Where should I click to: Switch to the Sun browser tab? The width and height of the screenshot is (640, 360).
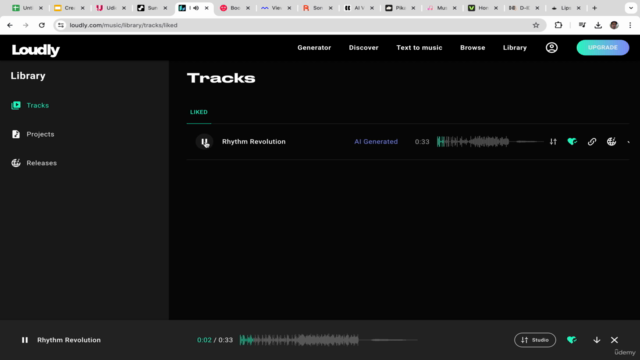[x=151, y=8]
